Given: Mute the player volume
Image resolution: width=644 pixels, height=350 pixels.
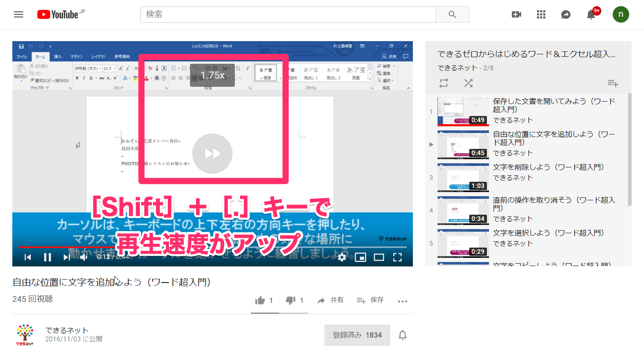Looking at the screenshot, I should 84,257.
